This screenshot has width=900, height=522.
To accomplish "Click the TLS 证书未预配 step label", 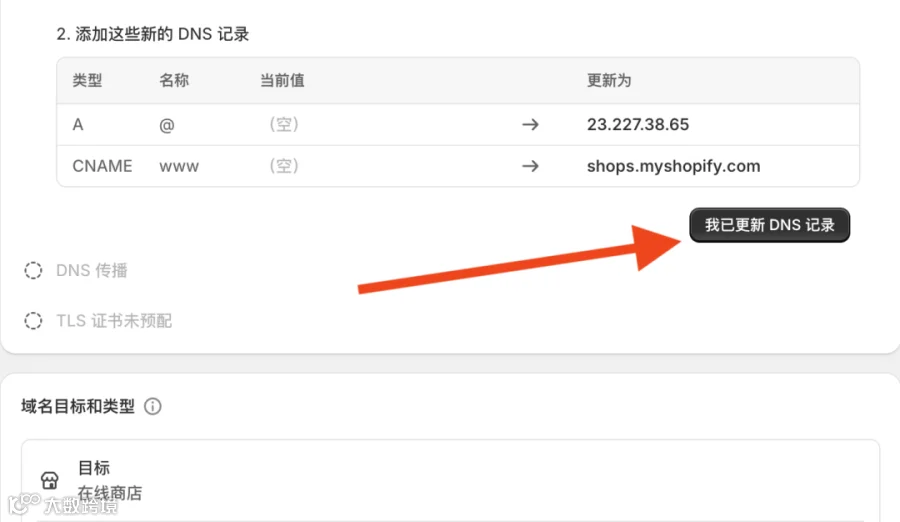I will point(114,320).
